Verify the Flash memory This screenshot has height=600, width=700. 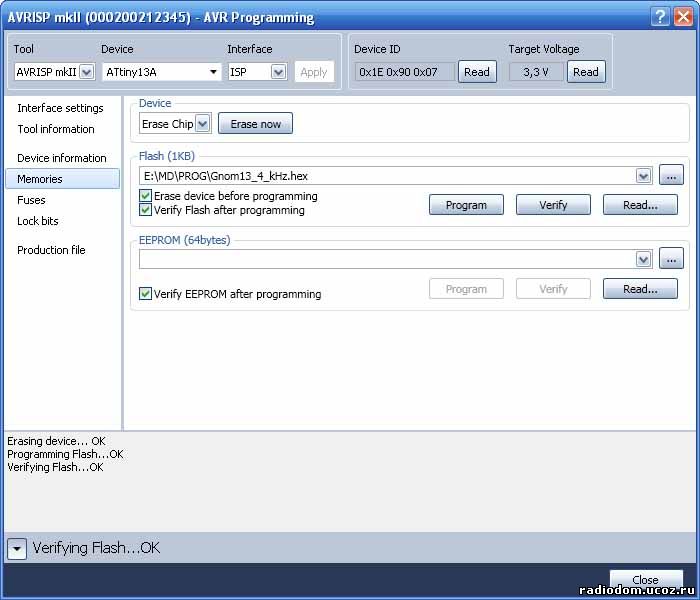(x=553, y=205)
